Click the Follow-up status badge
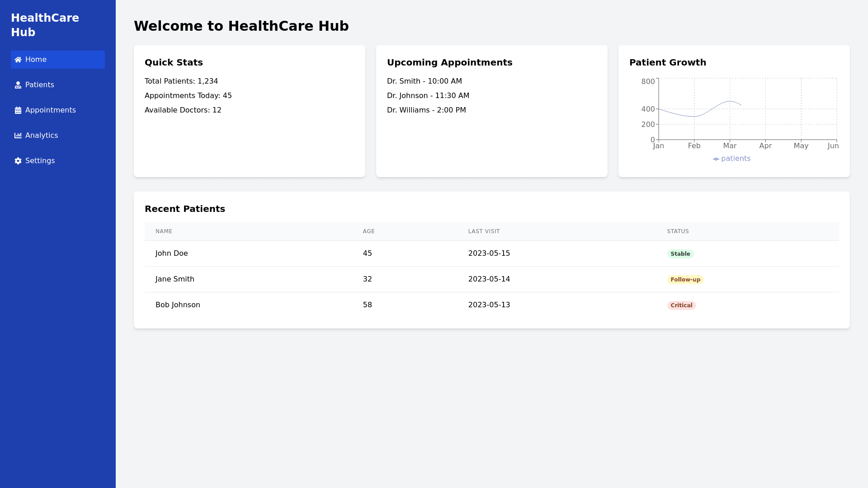 (685, 280)
